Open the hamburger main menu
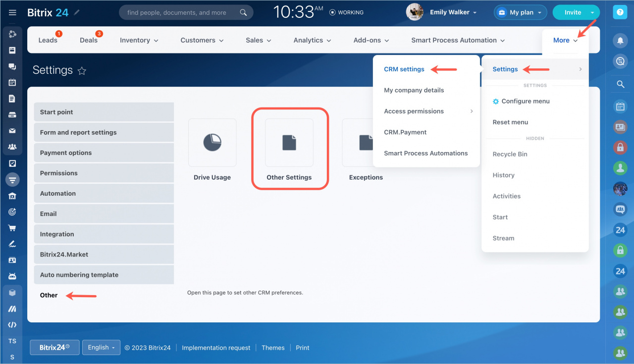This screenshot has width=634, height=364. point(12,12)
